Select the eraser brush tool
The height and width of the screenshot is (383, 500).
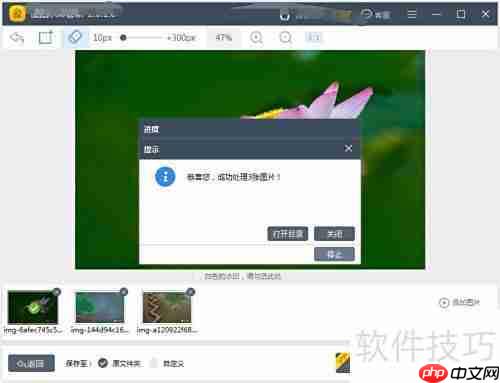click(x=75, y=37)
